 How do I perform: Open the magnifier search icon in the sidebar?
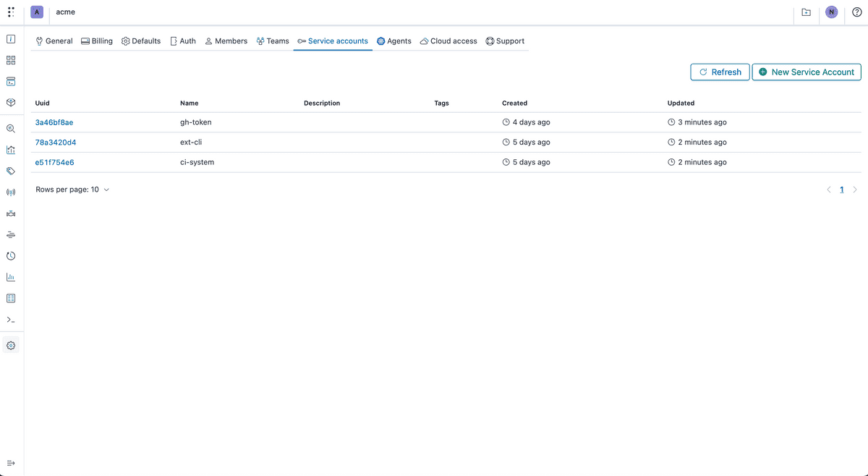pos(11,129)
